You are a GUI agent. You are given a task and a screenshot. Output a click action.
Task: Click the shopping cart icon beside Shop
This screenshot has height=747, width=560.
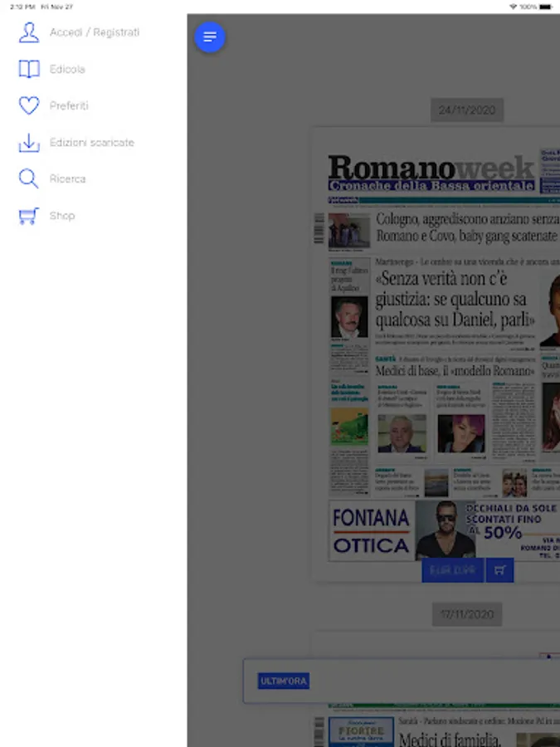tap(28, 216)
